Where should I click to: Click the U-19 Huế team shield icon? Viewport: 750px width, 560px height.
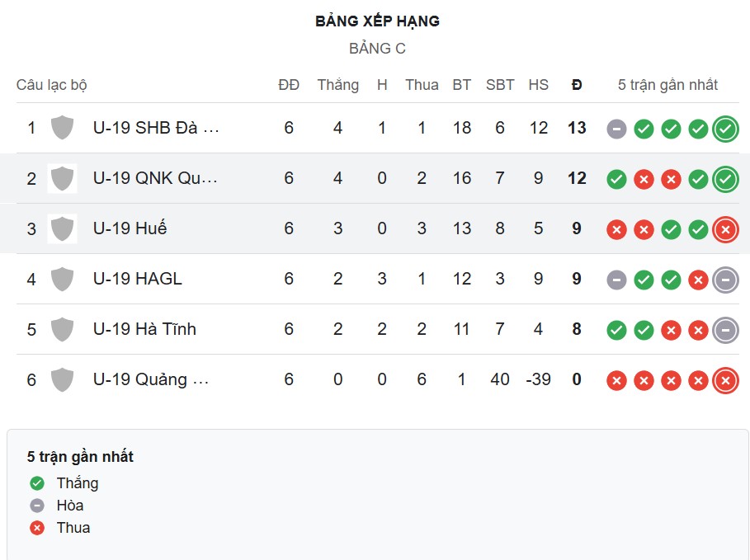(x=62, y=228)
